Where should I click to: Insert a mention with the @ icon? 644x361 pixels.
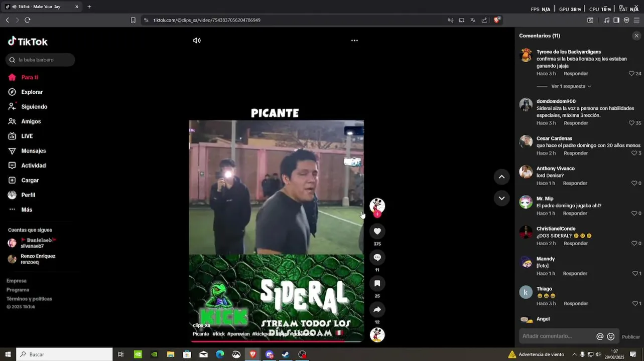pos(600,336)
